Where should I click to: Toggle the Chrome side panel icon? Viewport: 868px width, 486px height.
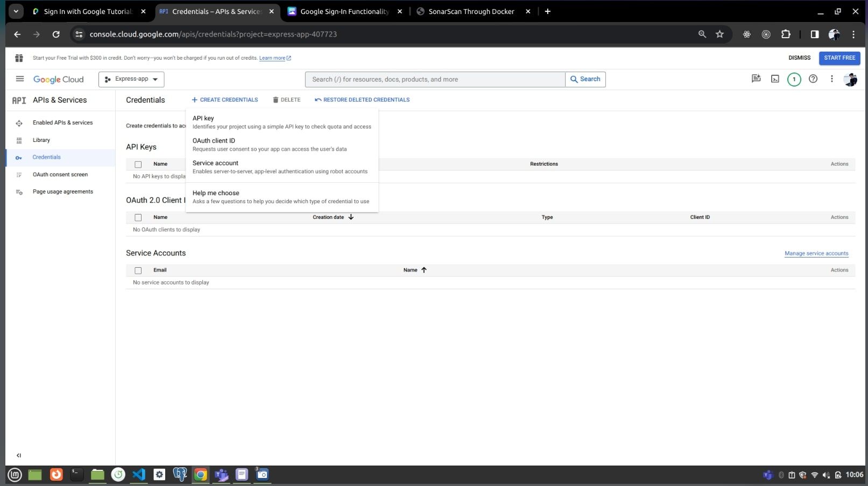(x=814, y=34)
